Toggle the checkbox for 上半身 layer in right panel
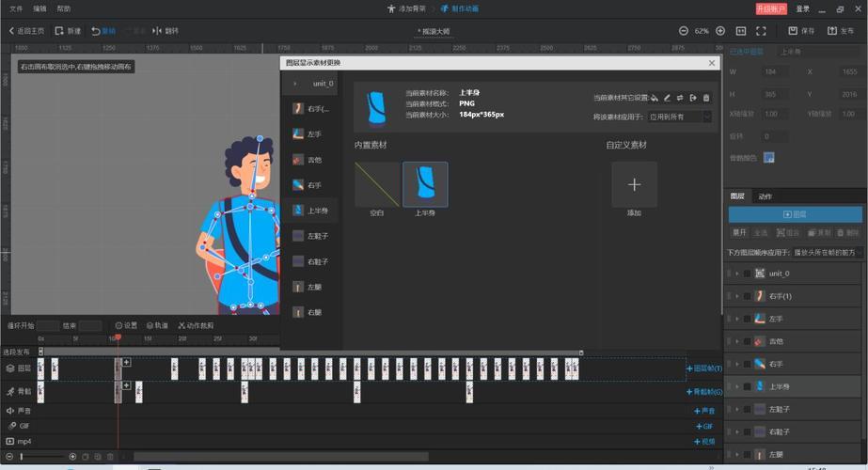The width and height of the screenshot is (868, 470). pyautogui.click(x=747, y=386)
